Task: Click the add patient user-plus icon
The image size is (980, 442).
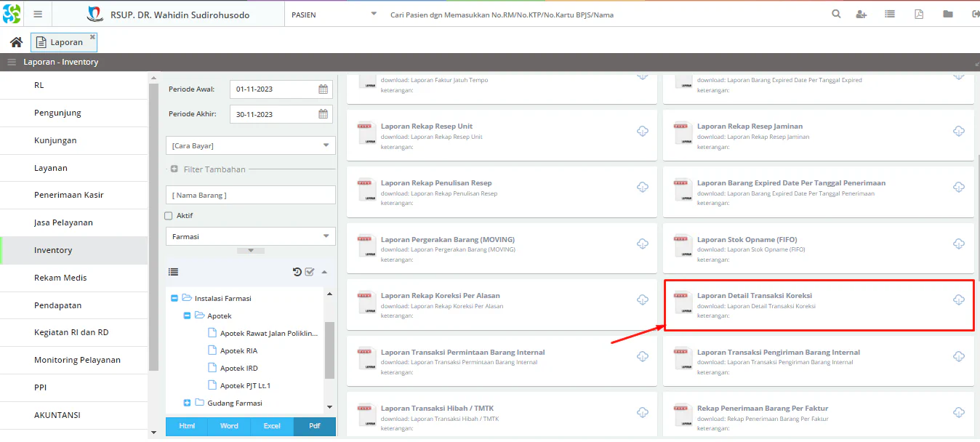Action: [x=861, y=14]
